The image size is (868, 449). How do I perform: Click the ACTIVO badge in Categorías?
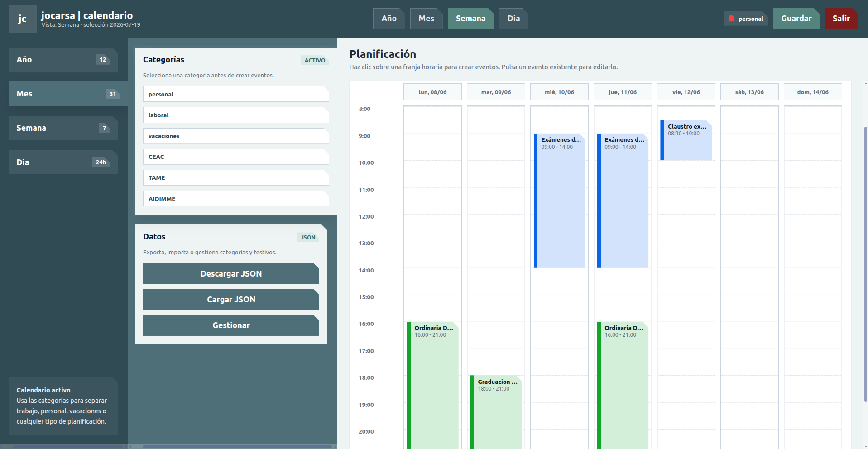pos(315,60)
